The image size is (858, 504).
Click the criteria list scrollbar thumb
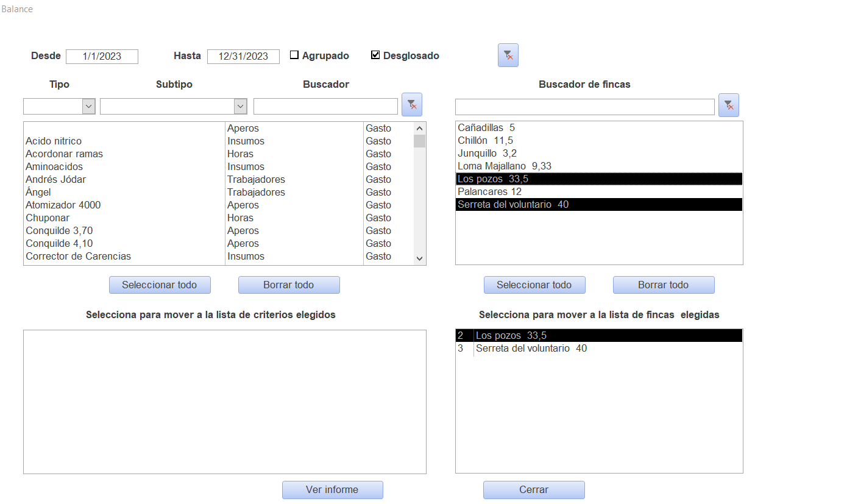coord(419,141)
